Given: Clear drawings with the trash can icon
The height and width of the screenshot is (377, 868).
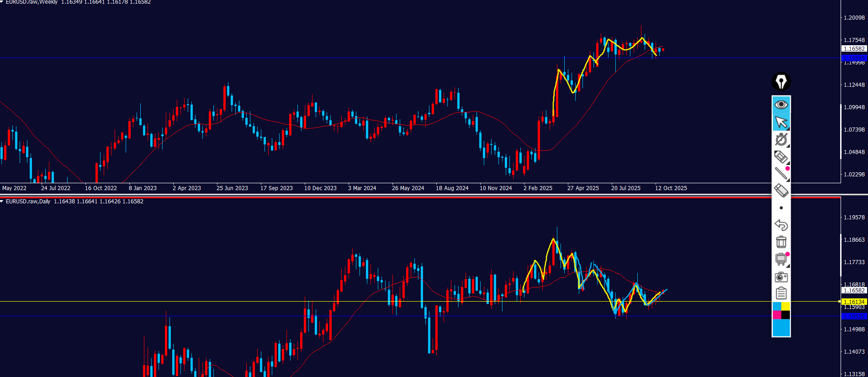Looking at the screenshot, I should click(781, 242).
